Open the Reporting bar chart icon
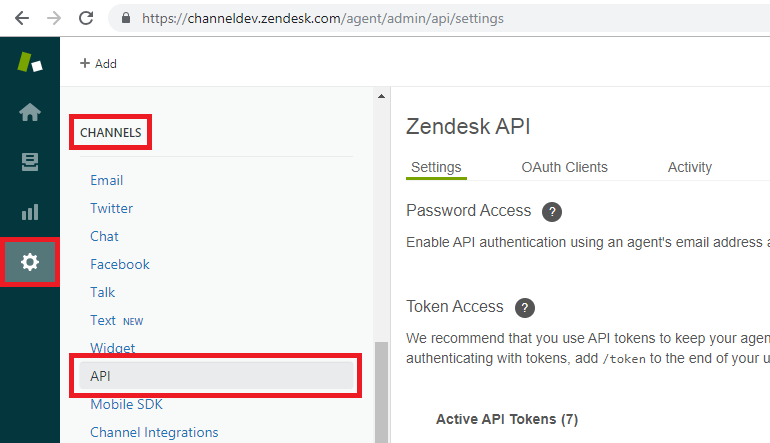 click(30, 212)
